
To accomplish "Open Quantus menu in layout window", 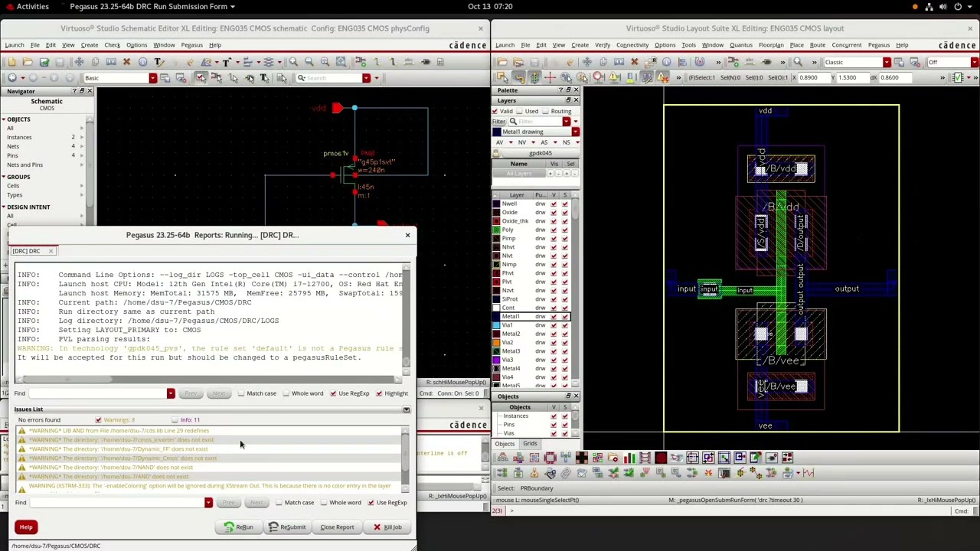I will 741,45.
